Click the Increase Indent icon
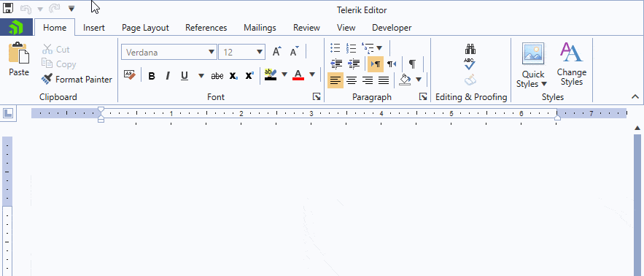This screenshot has width=644, height=276. [354, 64]
